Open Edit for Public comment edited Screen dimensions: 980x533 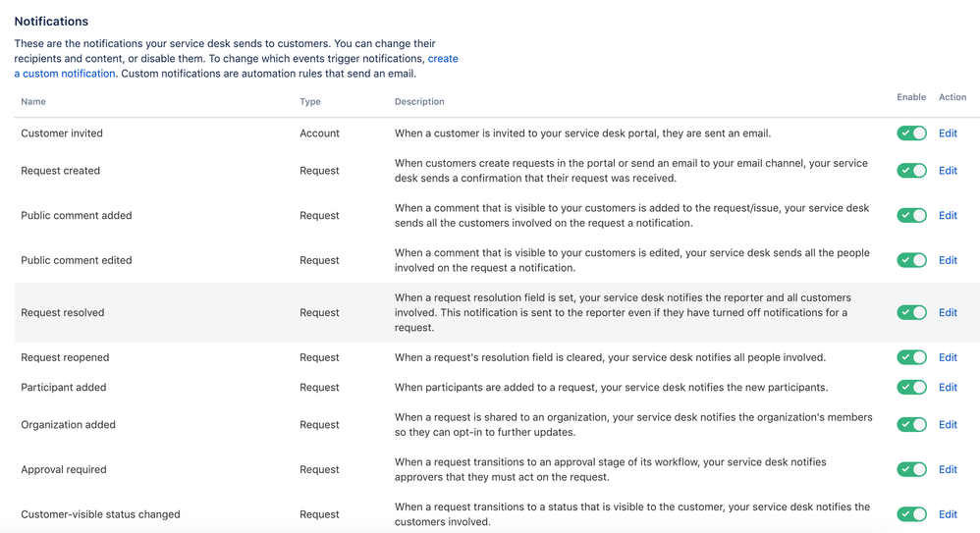coord(948,260)
